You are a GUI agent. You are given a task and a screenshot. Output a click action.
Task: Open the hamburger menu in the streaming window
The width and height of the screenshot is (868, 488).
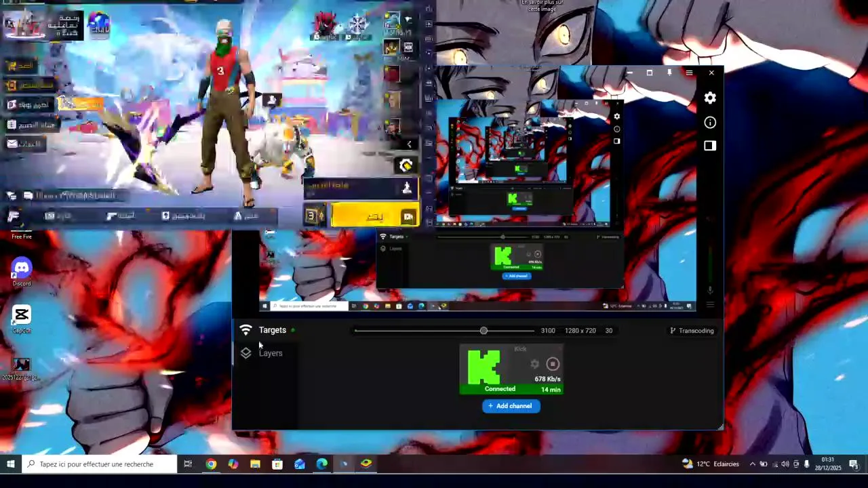pyautogui.click(x=689, y=73)
